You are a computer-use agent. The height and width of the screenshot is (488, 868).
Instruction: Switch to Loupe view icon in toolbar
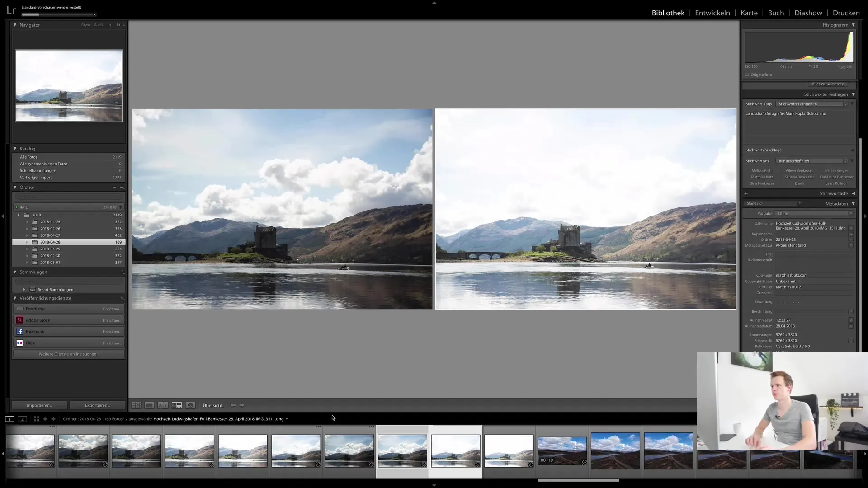click(x=149, y=405)
